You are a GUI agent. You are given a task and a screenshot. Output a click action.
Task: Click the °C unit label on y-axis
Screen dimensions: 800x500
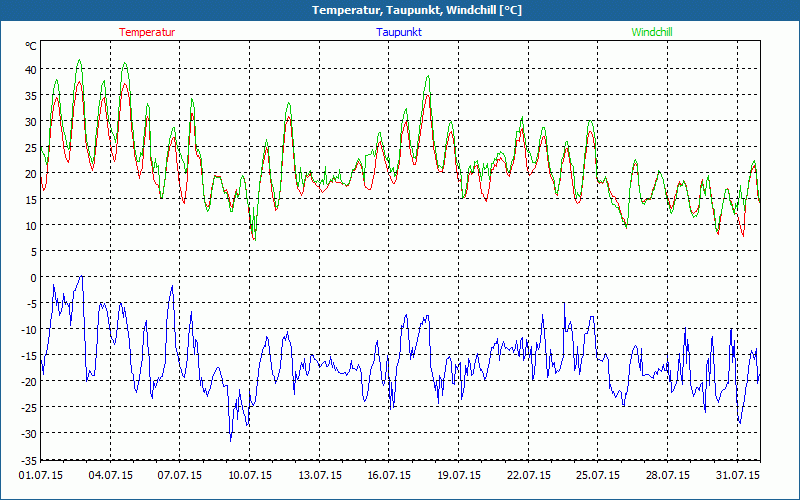31,46
